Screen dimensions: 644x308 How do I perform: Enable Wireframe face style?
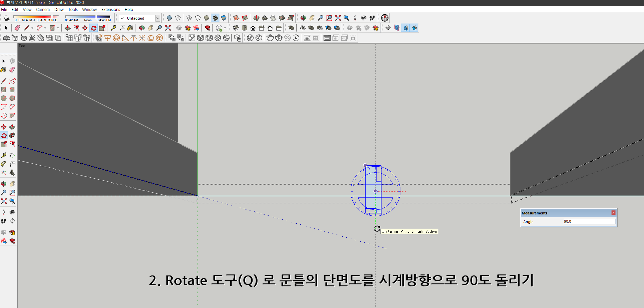pos(189,18)
